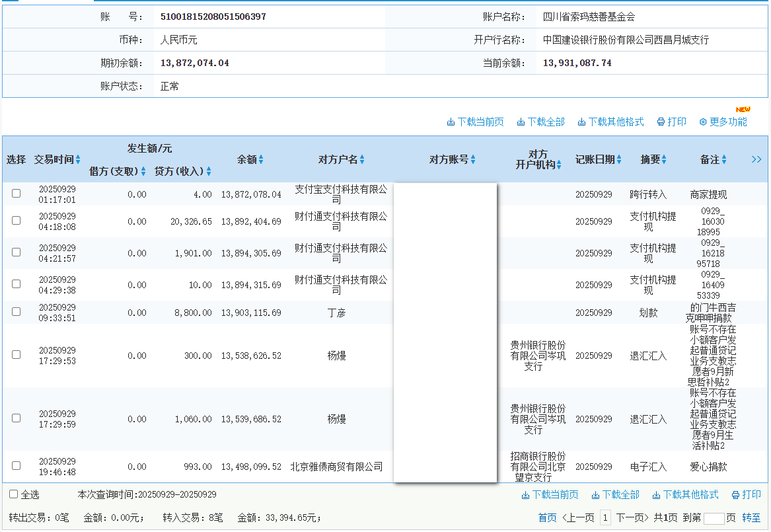
Task: Select the 丁彦 transaction row checkbox
Action: click(x=17, y=312)
